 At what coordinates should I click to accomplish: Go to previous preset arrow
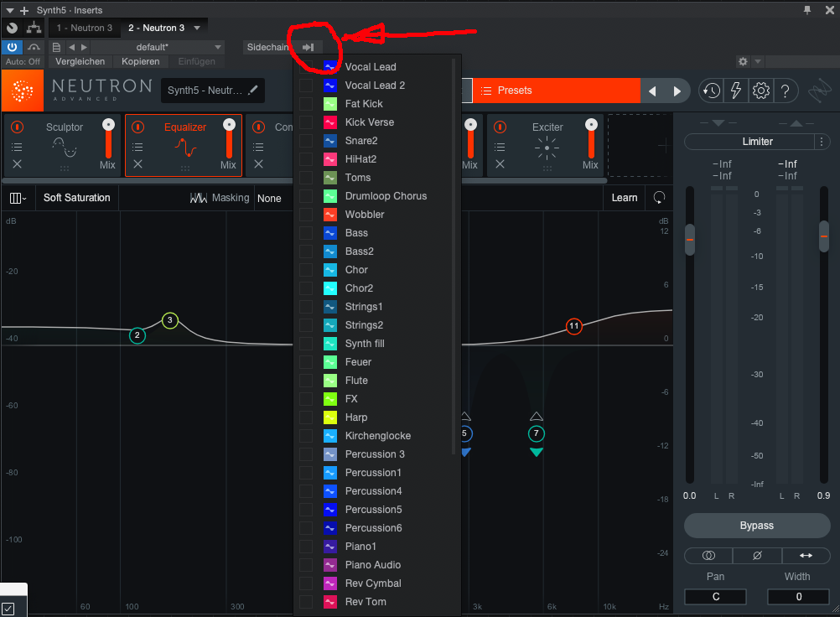click(x=652, y=91)
